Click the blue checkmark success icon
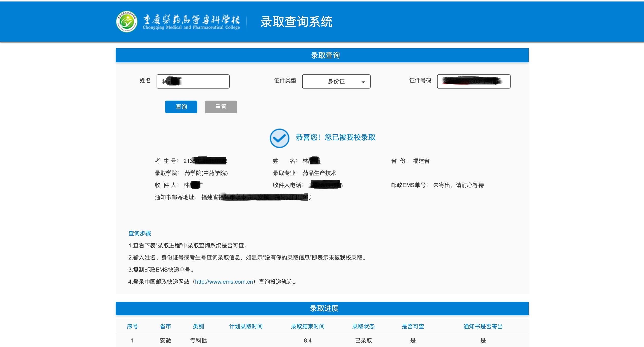644x347 pixels. coord(279,138)
